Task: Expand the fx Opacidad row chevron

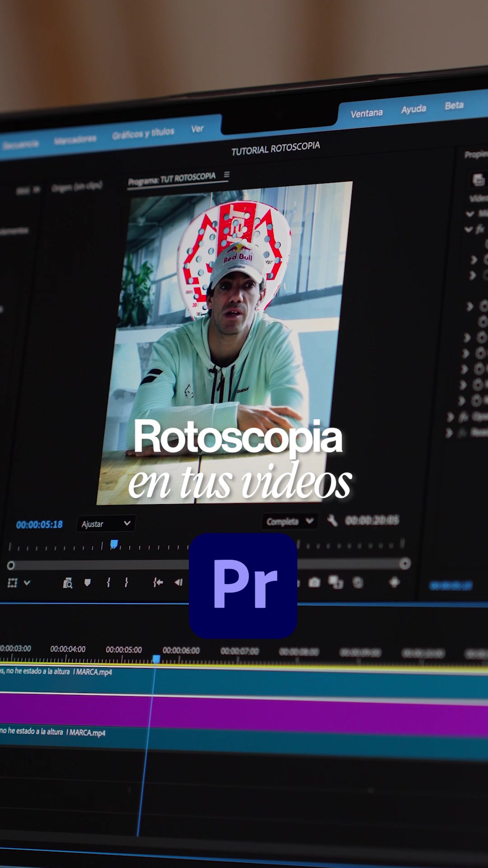Action: [450, 417]
